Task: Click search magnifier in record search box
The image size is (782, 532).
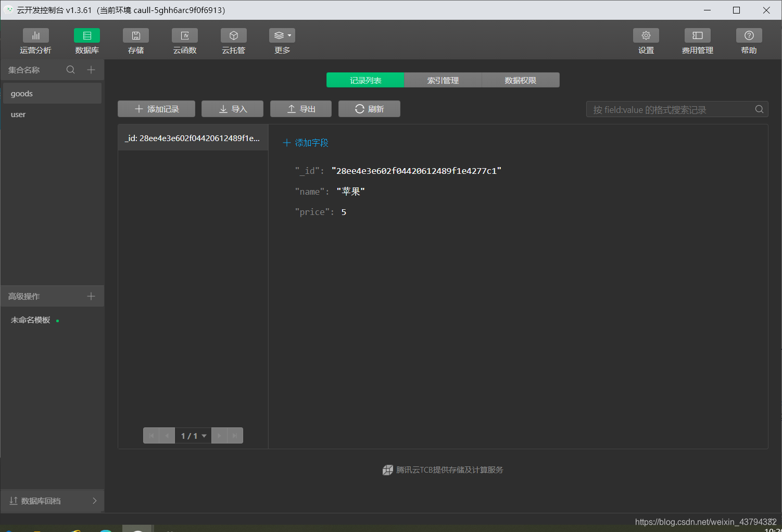Action: coord(759,109)
